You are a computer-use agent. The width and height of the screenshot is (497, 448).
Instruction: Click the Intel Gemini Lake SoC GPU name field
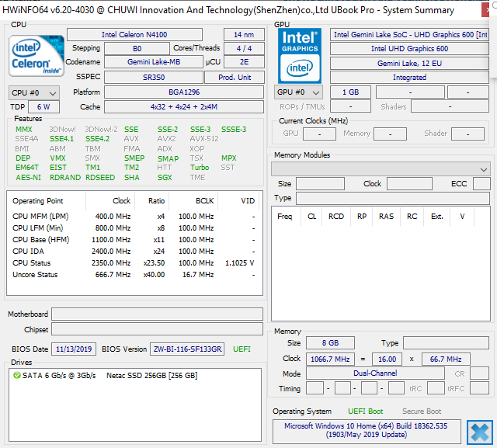tap(409, 34)
